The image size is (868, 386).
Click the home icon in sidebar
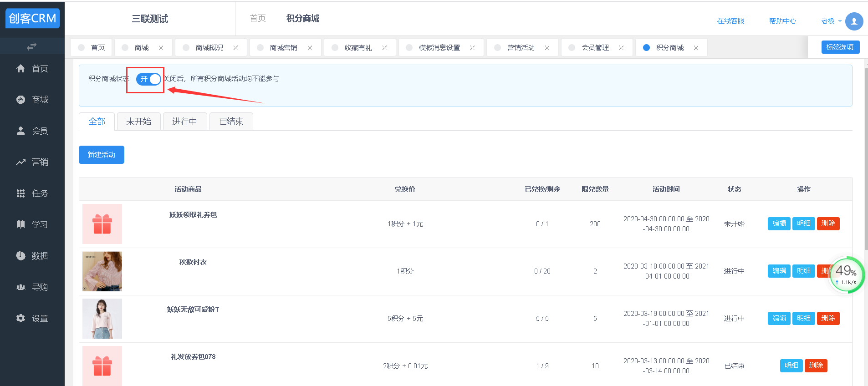pyautogui.click(x=20, y=68)
